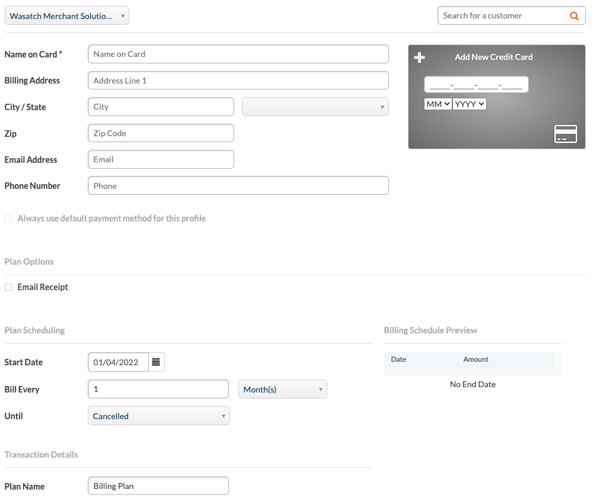Viewport: 600px width, 496px height.
Task: Click the orange customer search magnifier icon
Action: click(x=574, y=16)
